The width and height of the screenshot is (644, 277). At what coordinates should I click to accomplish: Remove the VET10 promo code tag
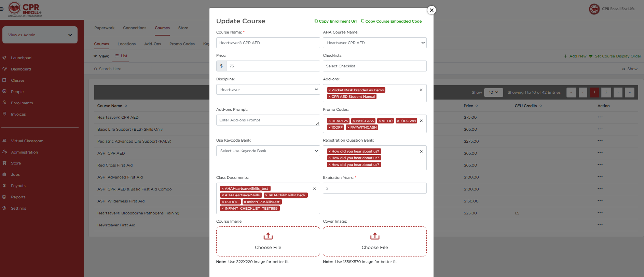380,121
